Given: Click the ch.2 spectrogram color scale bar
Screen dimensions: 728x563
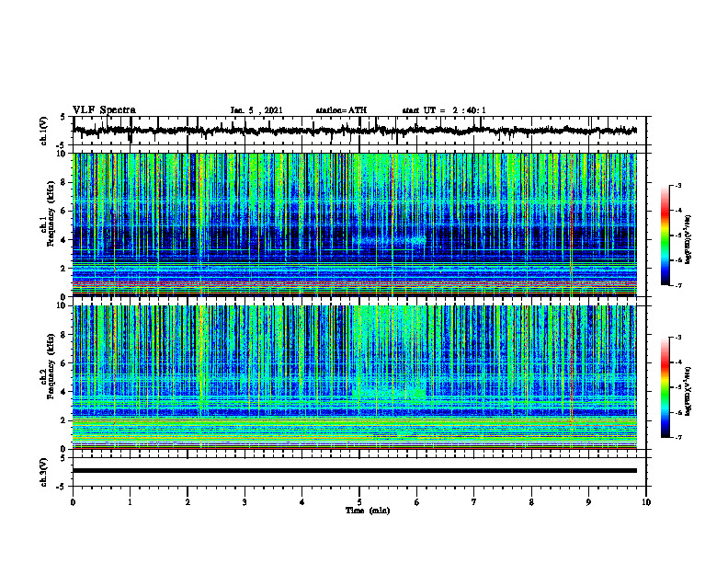Looking at the screenshot, I should [665, 387].
